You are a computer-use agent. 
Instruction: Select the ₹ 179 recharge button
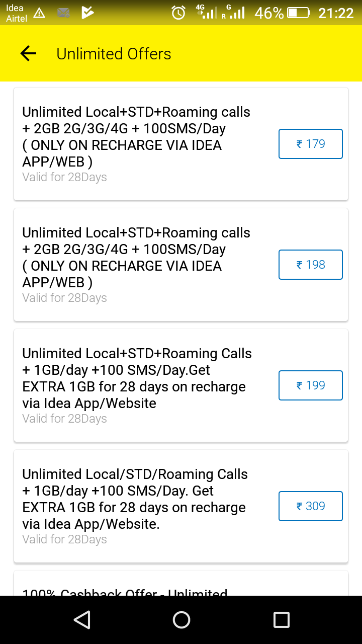[311, 144]
